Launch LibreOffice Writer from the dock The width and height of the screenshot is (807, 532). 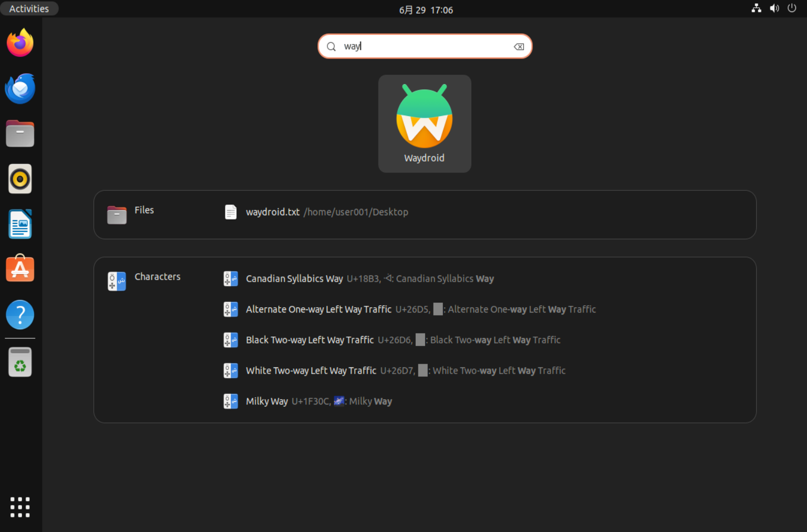pos(20,224)
